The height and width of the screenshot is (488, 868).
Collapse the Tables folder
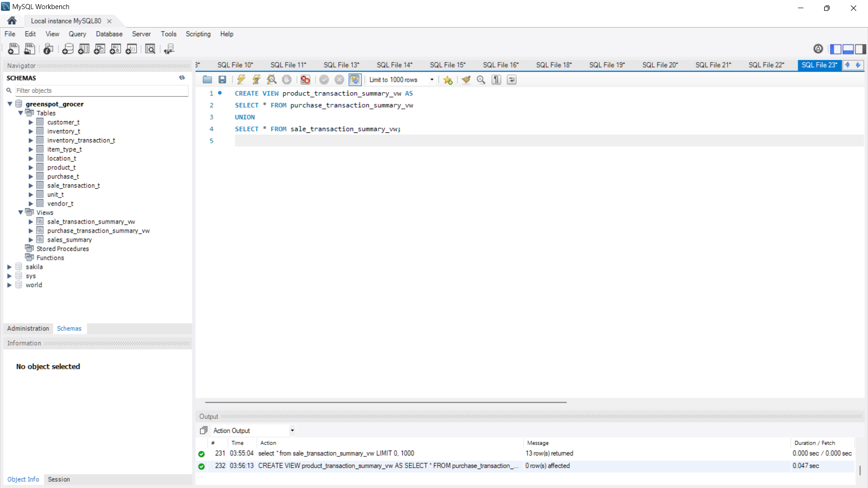(x=20, y=113)
